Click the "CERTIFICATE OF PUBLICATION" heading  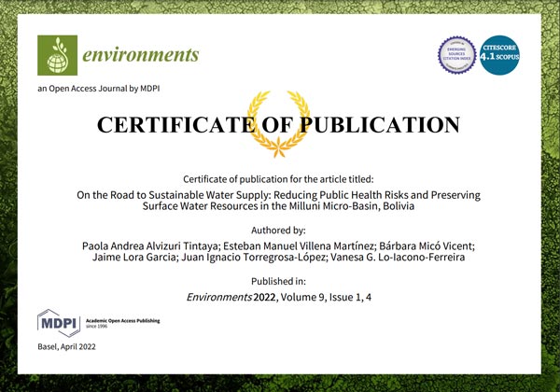pos(279,125)
